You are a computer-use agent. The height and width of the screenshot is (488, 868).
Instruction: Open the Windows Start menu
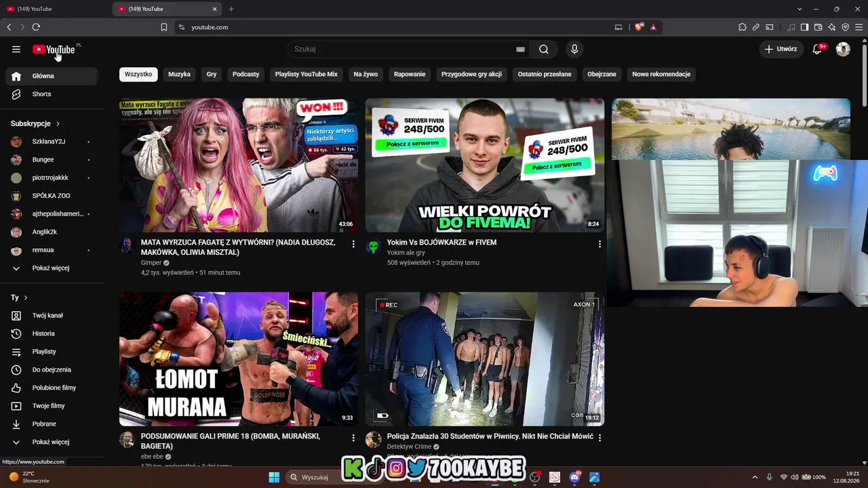click(274, 477)
